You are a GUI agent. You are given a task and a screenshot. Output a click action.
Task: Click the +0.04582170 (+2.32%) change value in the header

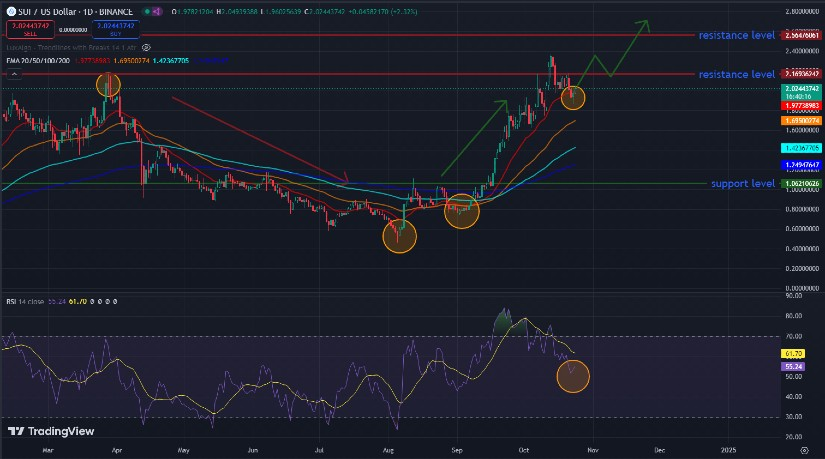(x=383, y=12)
